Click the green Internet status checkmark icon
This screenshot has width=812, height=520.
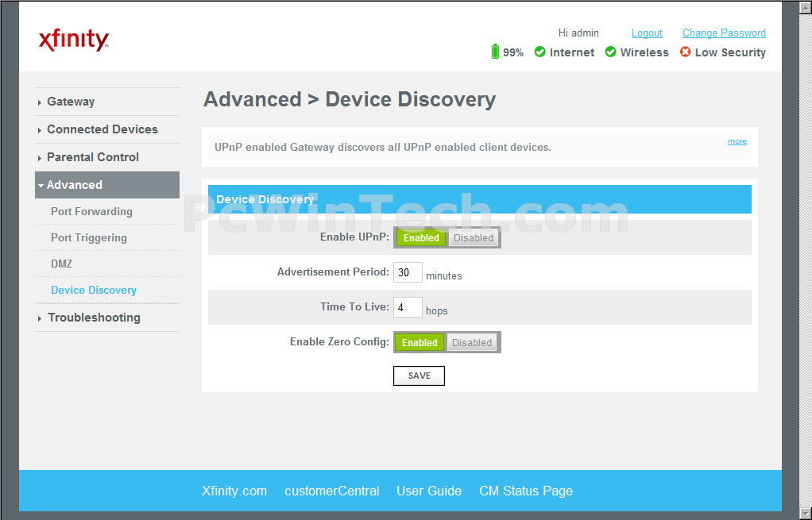(x=539, y=52)
